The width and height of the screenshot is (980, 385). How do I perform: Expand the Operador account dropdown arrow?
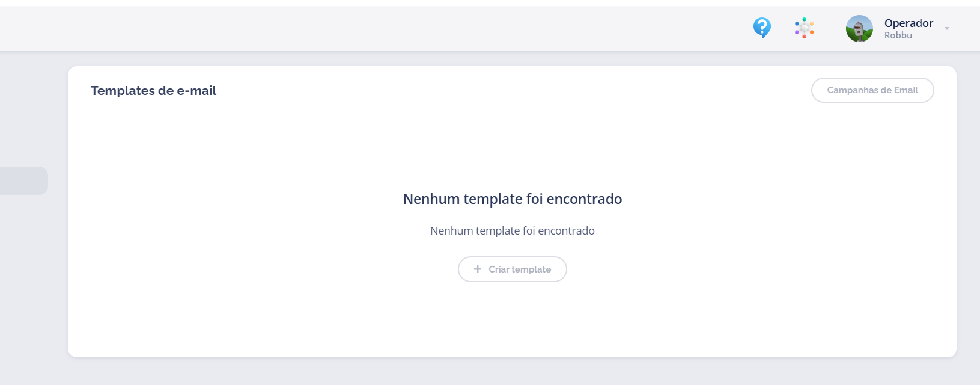coord(947,28)
